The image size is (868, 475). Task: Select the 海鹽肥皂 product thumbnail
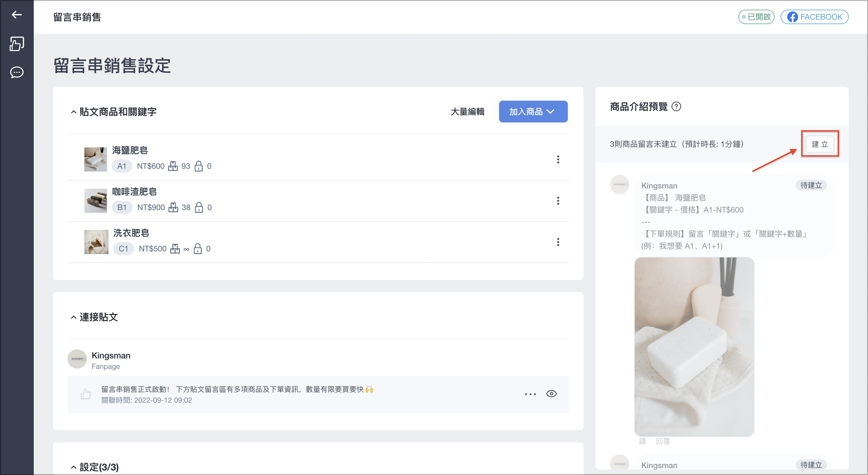pyautogui.click(x=95, y=159)
